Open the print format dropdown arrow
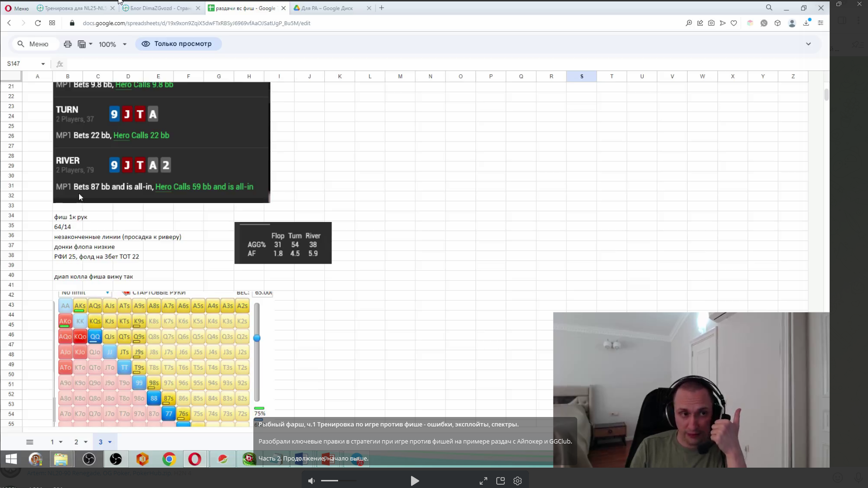Screen dimensions: 868x488 (x=90, y=44)
